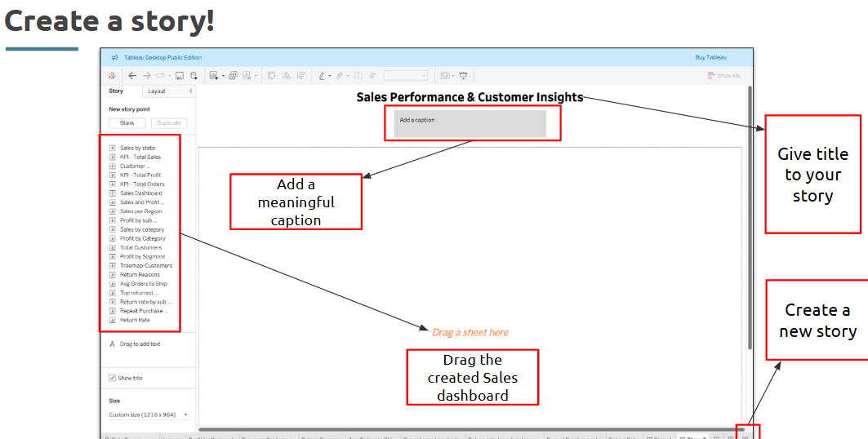The image size is (868, 439).
Task: Click the horizontal scrollbar under the canvas
Action: pos(470,429)
